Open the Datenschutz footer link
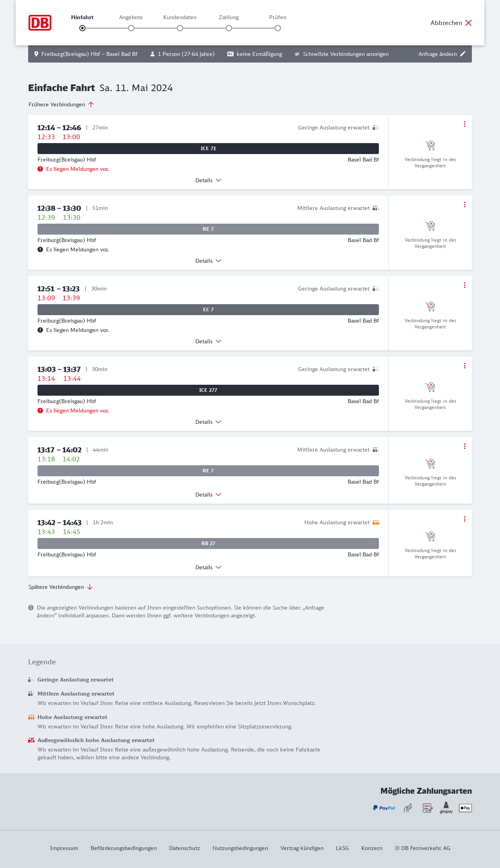500x868 pixels. (184, 848)
